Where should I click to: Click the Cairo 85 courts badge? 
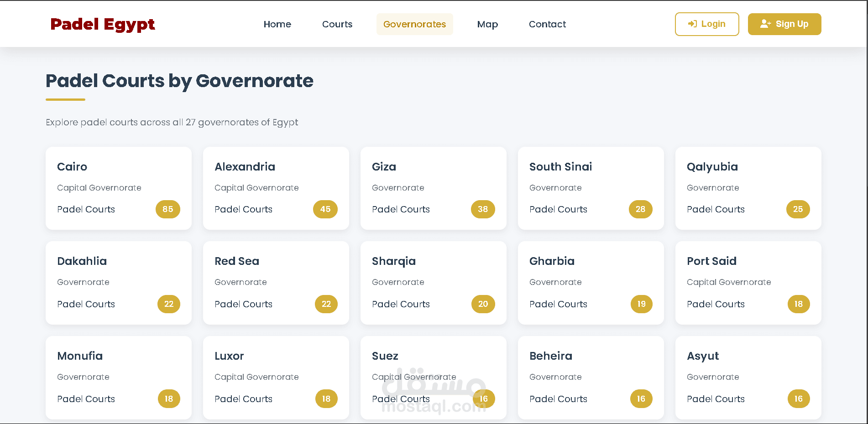click(168, 209)
